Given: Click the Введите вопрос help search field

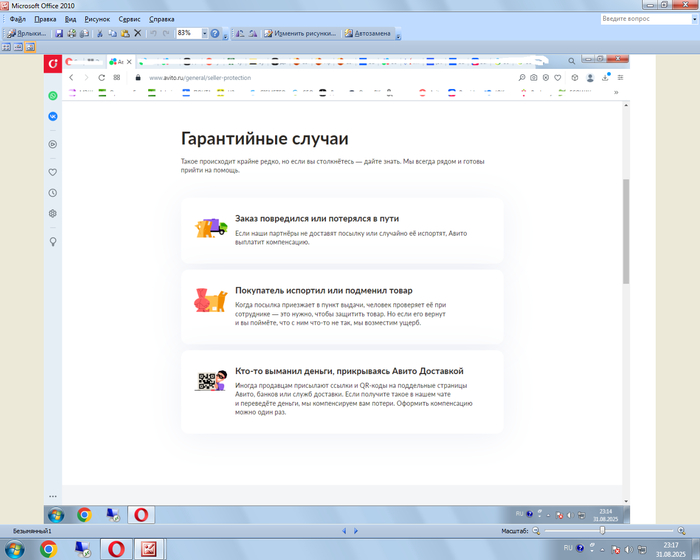Looking at the screenshot, I should coord(640,19).
